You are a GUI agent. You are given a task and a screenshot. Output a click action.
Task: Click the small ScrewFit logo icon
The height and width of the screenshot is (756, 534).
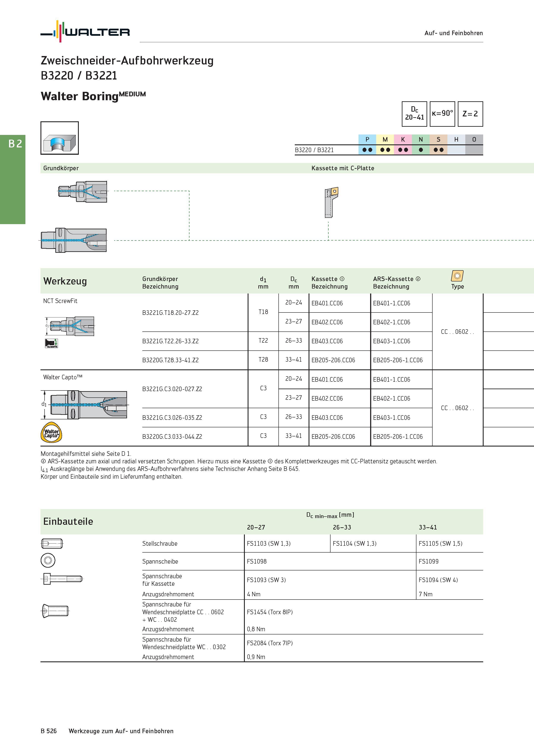tap(51, 344)
